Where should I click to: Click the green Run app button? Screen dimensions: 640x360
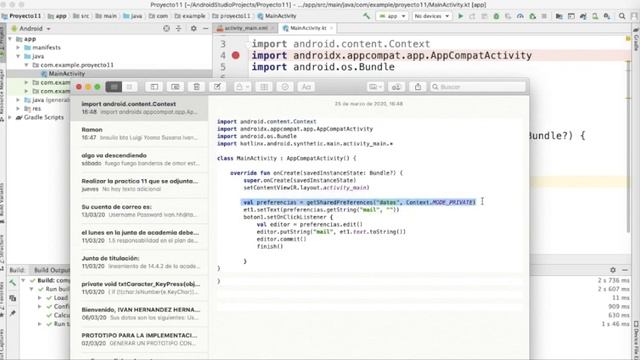[460, 16]
